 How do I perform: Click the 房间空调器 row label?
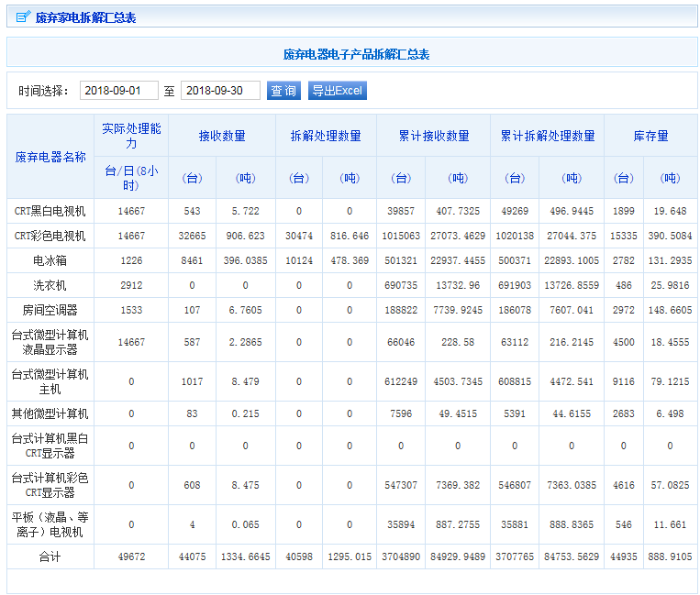click(50, 310)
